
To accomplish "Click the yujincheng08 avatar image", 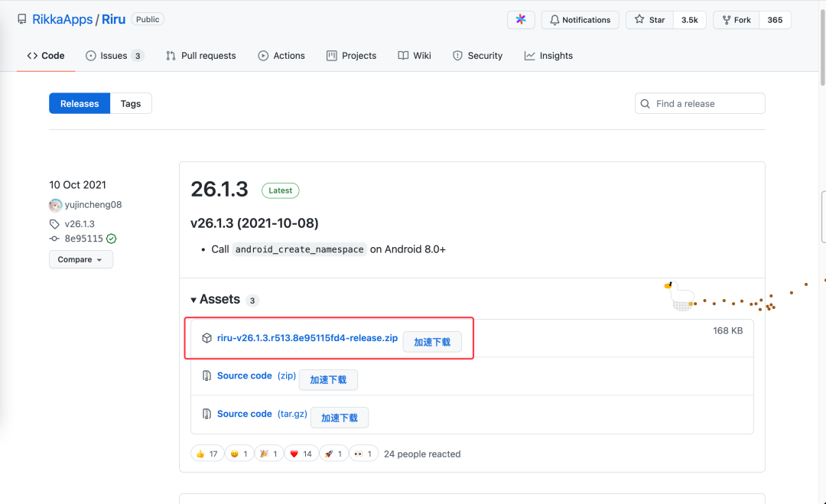I will click(55, 205).
